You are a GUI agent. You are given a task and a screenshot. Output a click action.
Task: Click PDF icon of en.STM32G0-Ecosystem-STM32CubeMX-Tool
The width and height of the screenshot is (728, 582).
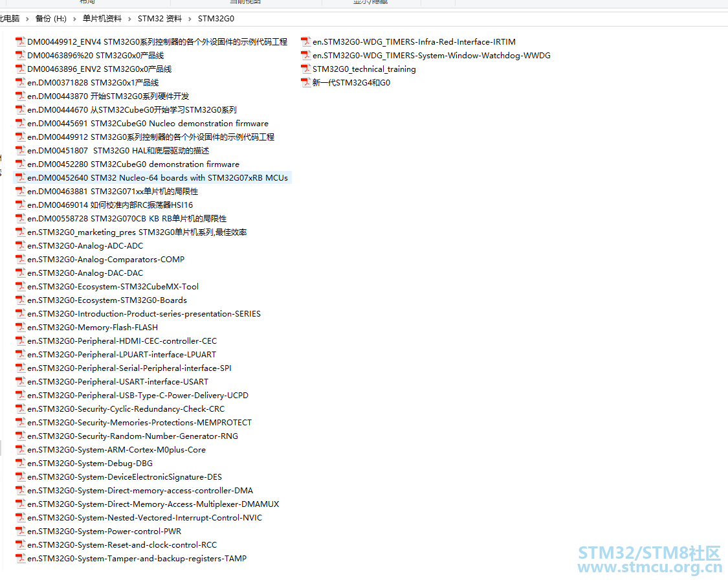pos(20,286)
